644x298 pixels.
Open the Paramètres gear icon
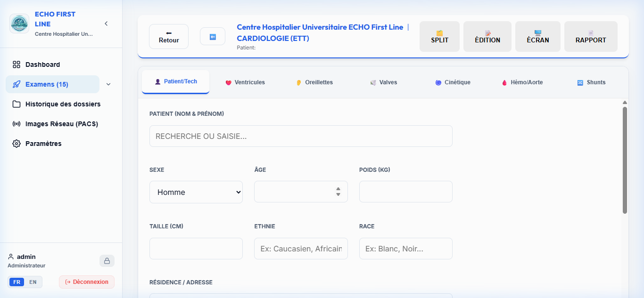(17, 144)
